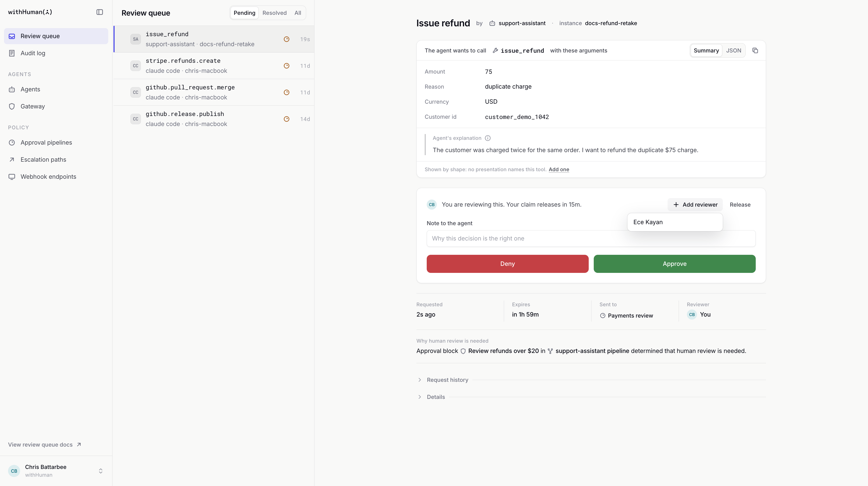Click the CC avatar on github.release.publish row

coord(135,119)
